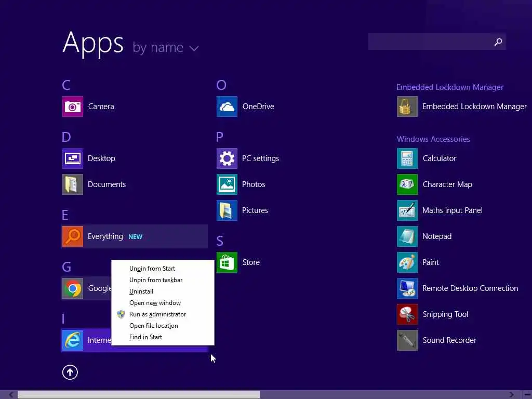532x399 pixels.
Task: Click the 'NEW' badge beside Everything
Action: [136, 237]
